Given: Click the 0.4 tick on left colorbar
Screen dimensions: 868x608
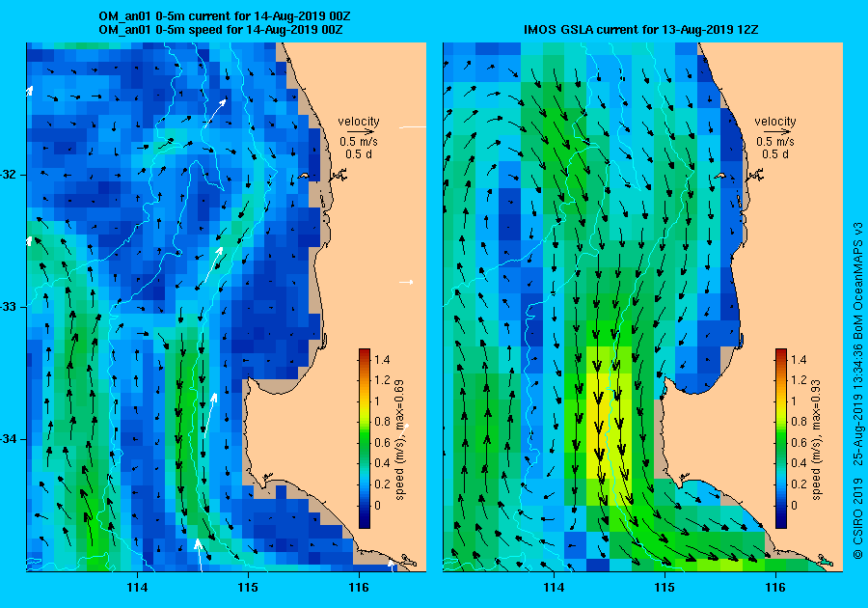Looking at the screenshot, I should tap(382, 463).
